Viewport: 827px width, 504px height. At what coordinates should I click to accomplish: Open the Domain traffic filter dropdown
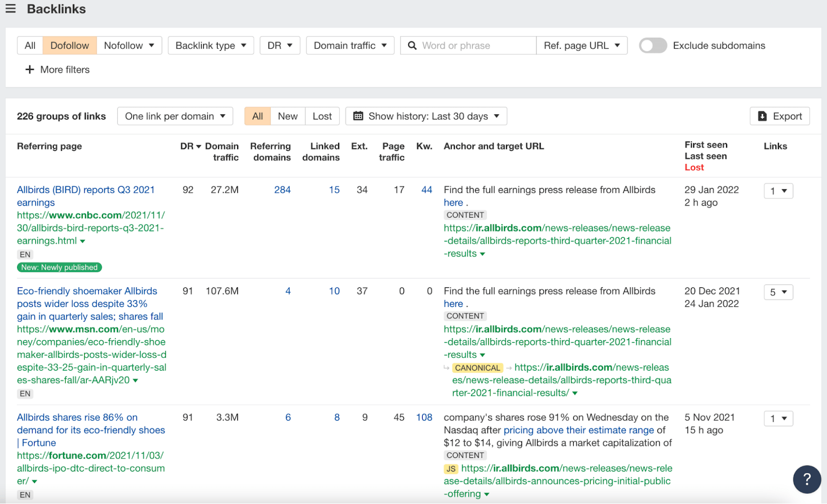click(350, 45)
